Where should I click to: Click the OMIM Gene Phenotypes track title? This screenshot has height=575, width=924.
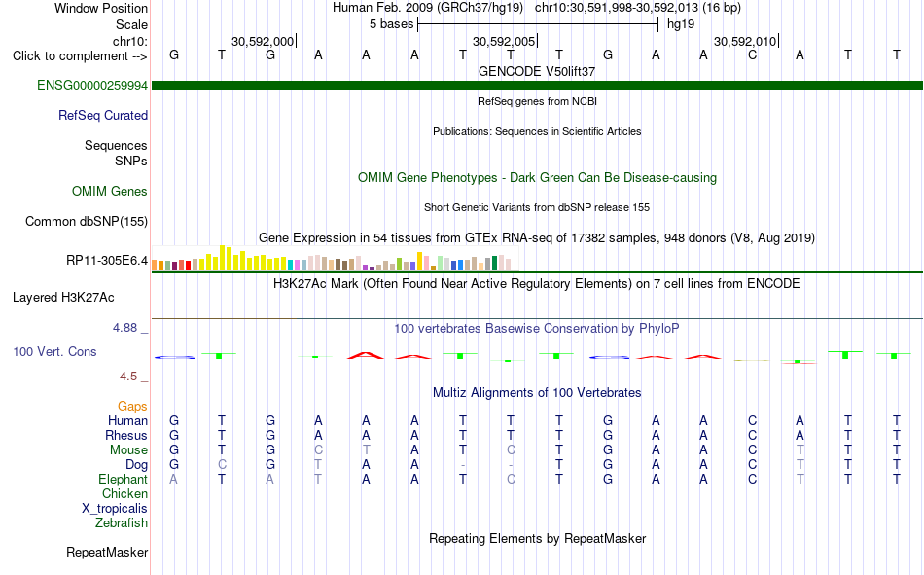coord(537,177)
